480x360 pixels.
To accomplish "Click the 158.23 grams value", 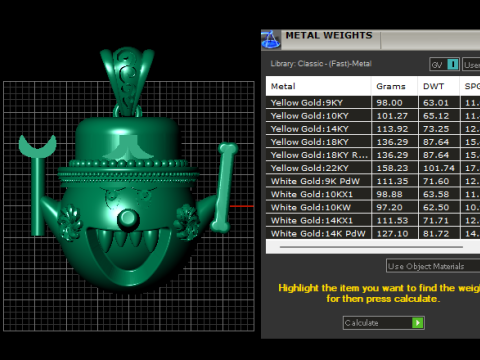I will click(392, 168).
